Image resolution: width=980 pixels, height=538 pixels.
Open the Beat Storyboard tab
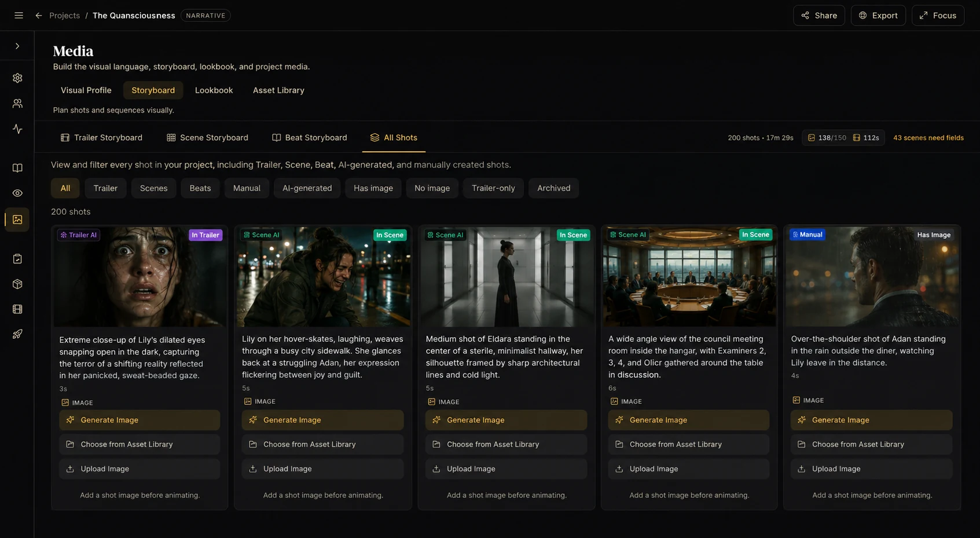[310, 138]
